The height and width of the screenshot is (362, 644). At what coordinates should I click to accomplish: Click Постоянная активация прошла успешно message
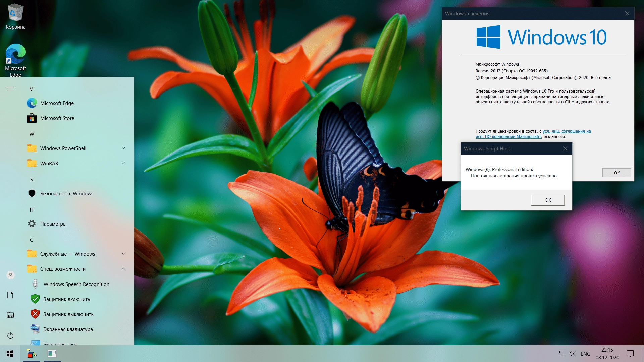[x=514, y=176]
